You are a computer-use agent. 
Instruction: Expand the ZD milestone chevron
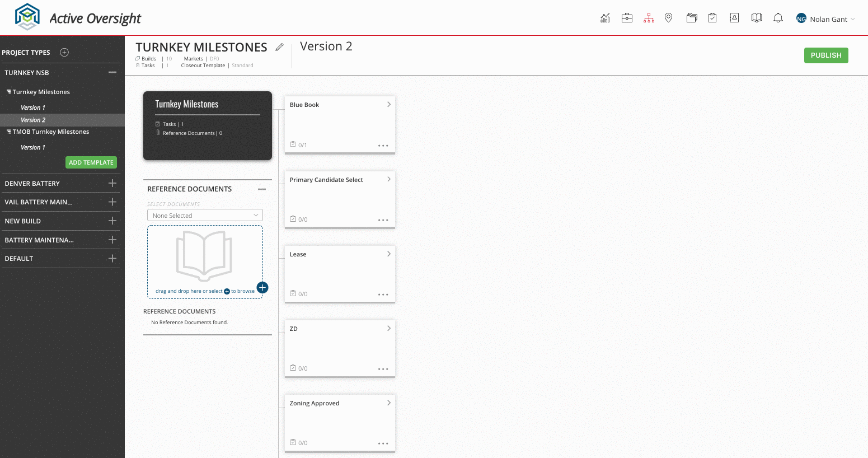click(x=389, y=328)
